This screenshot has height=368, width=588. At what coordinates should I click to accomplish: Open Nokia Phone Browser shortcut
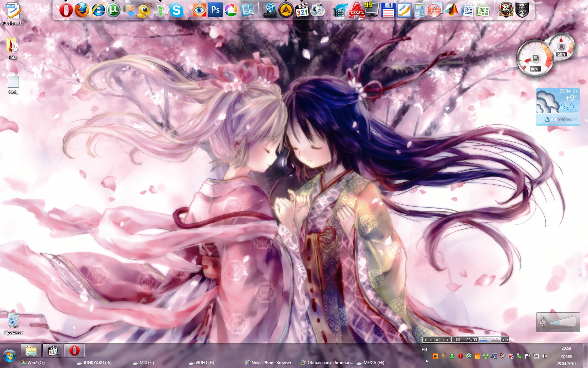click(268, 363)
